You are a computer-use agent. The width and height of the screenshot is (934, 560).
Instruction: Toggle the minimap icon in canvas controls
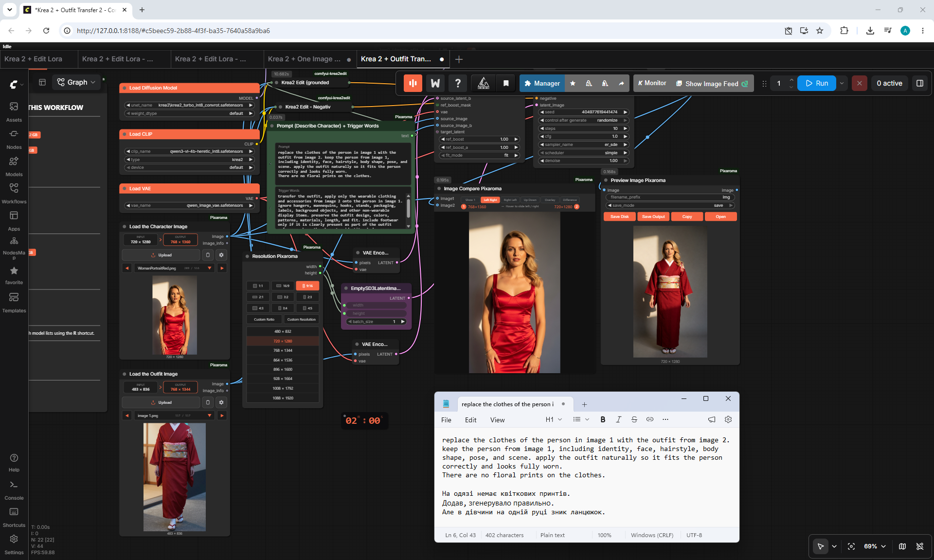pos(902,546)
